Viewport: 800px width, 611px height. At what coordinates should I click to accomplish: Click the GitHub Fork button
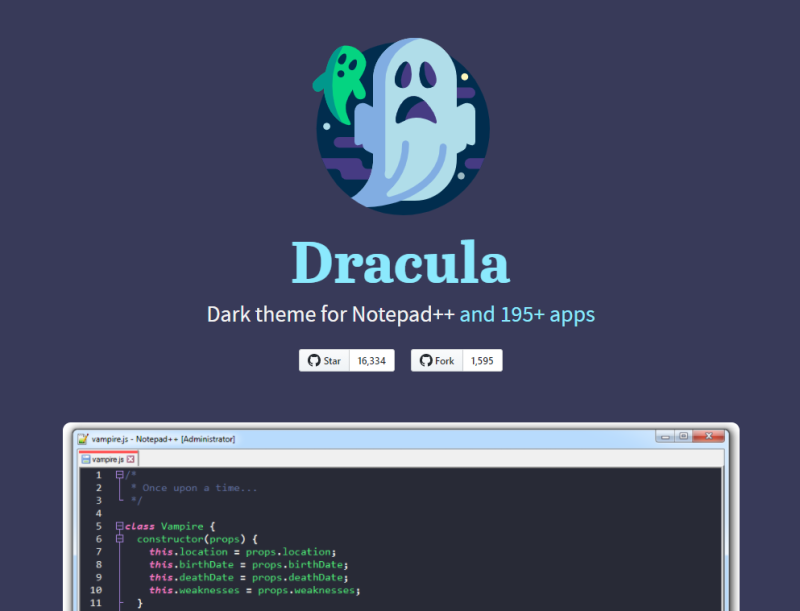click(x=437, y=361)
